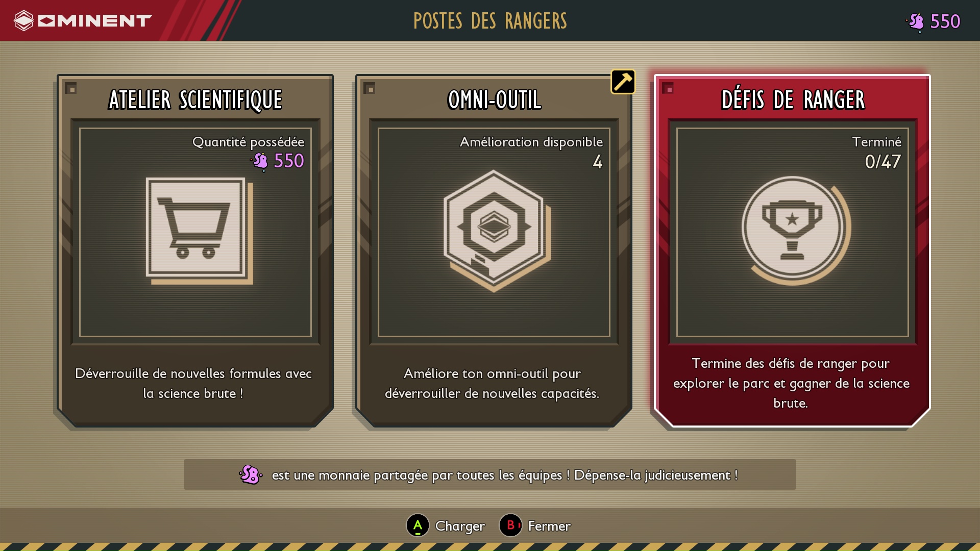Choose the Fermer action
The height and width of the screenshot is (551, 980).
(x=549, y=526)
